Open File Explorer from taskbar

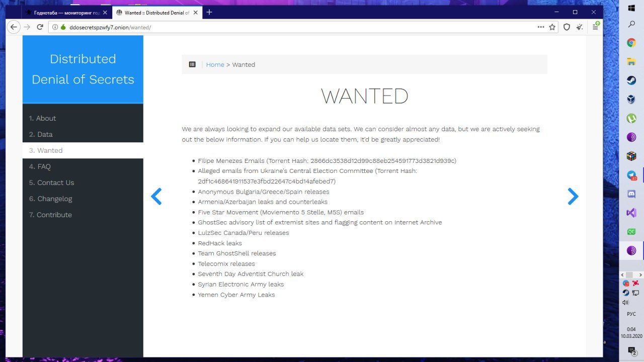coord(631,62)
